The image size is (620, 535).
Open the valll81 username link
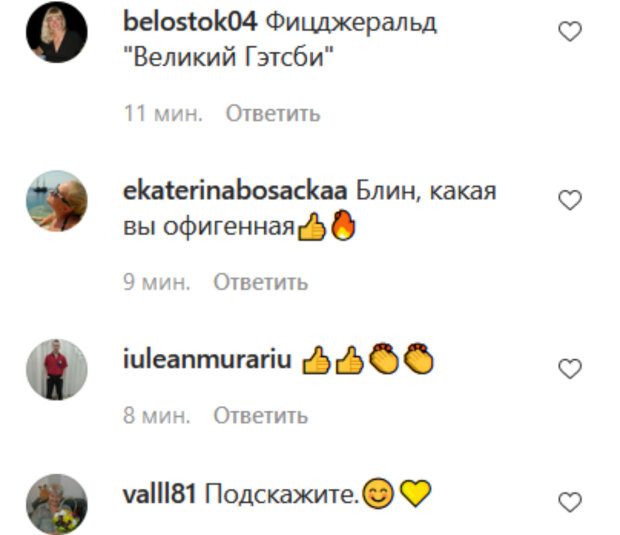(159, 493)
